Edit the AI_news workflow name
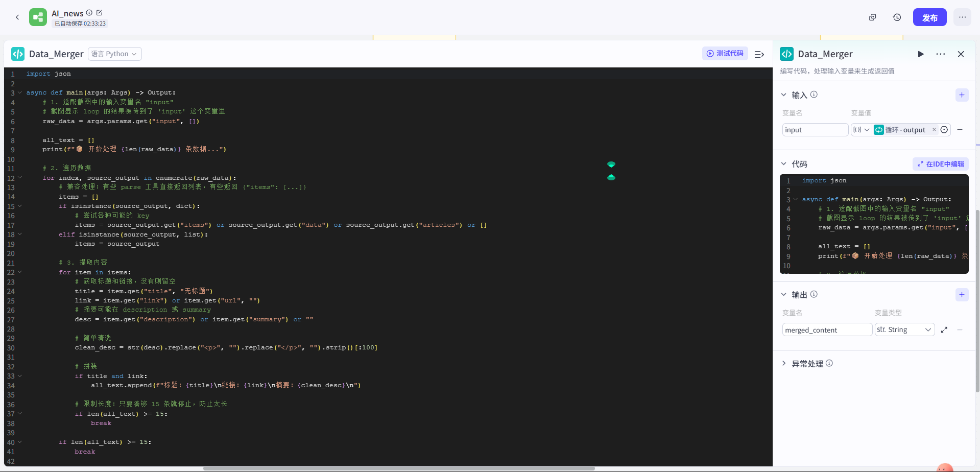 point(100,13)
